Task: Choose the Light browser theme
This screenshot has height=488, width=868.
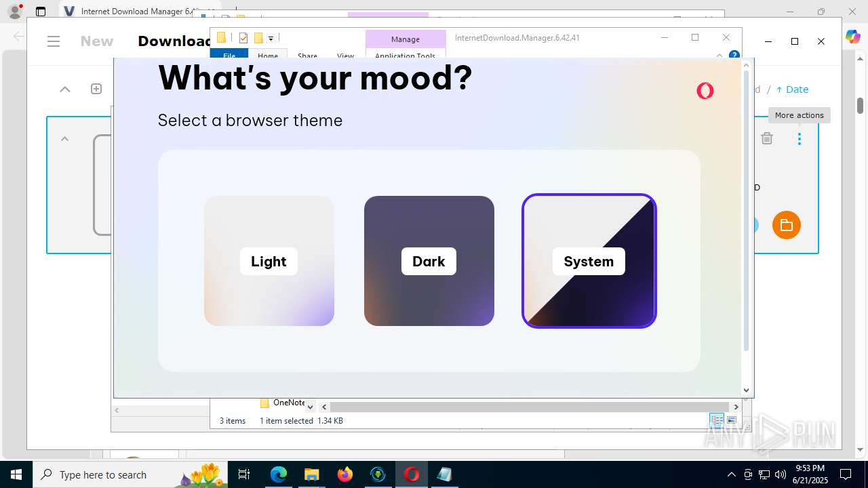Action: [x=269, y=261]
